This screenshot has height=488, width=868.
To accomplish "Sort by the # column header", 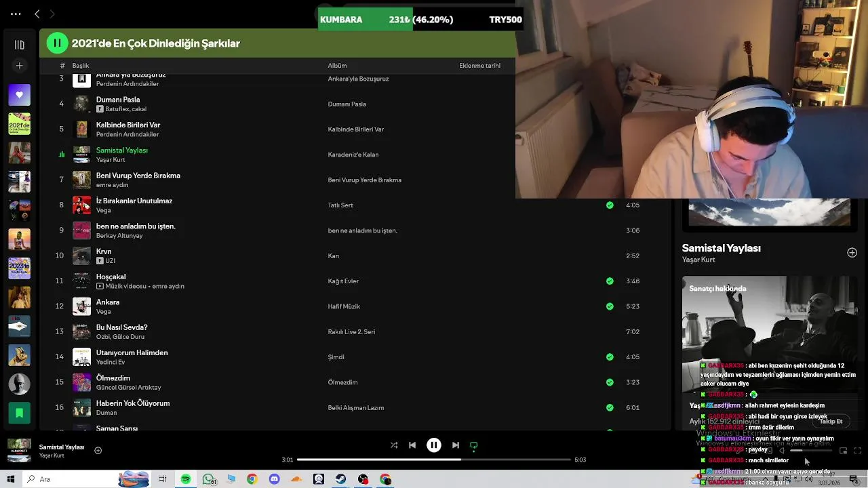I will pos(62,66).
